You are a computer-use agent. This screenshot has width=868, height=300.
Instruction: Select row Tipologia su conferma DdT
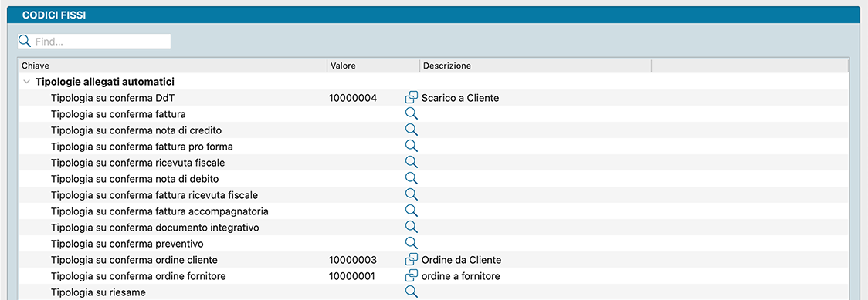click(433, 99)
